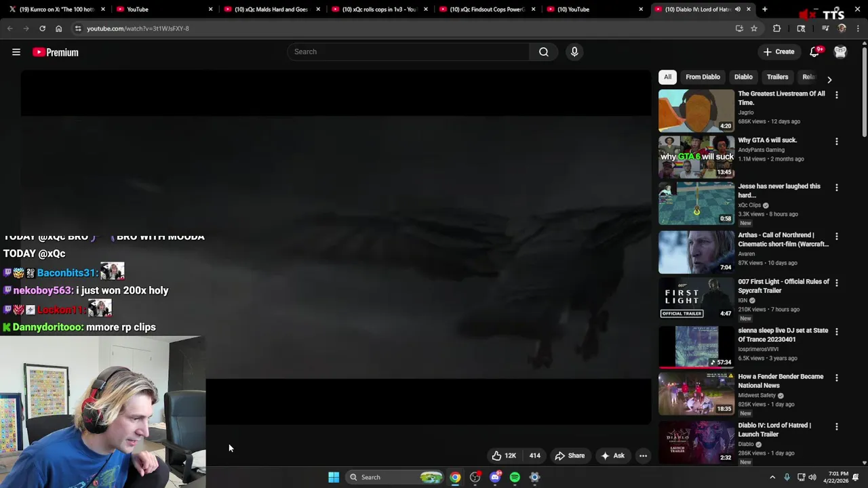Viewport: 868px width, 488px height.
Task: Click the Share button
Action: (570, 455)
